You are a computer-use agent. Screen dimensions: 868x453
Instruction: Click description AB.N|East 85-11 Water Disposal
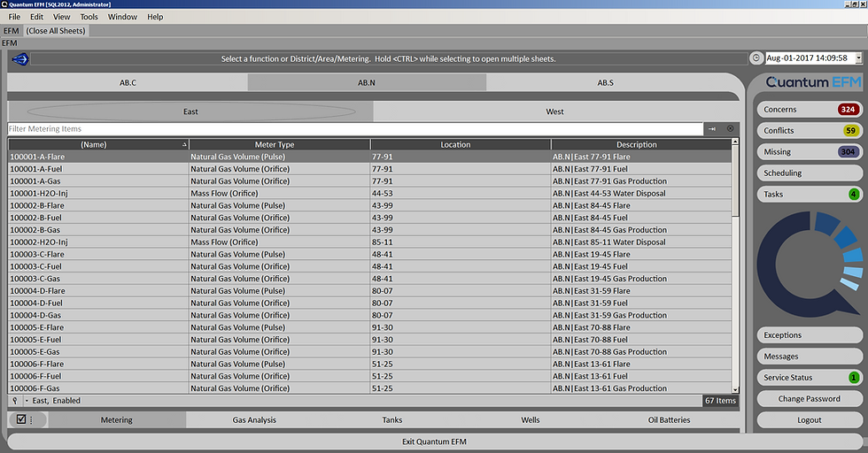(609, 242)
